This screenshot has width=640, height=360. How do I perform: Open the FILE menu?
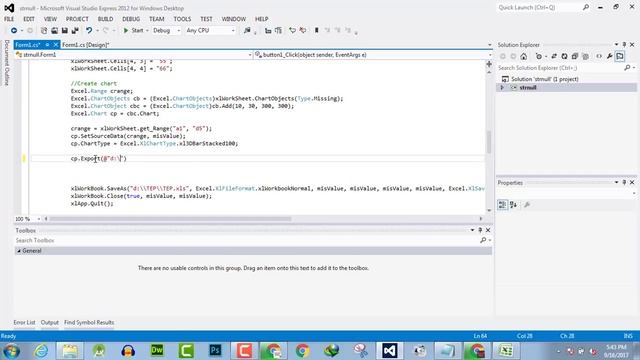pyautogui.click(x=9, y=19)
